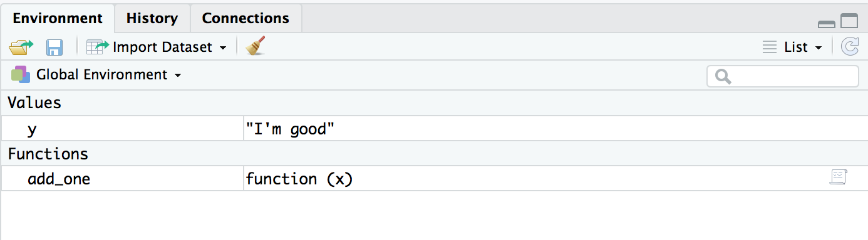The image size is (868, 240).
Task: Click the Global Environment colored squares icon
Action: pyautogui.click(x=21, y=75)
